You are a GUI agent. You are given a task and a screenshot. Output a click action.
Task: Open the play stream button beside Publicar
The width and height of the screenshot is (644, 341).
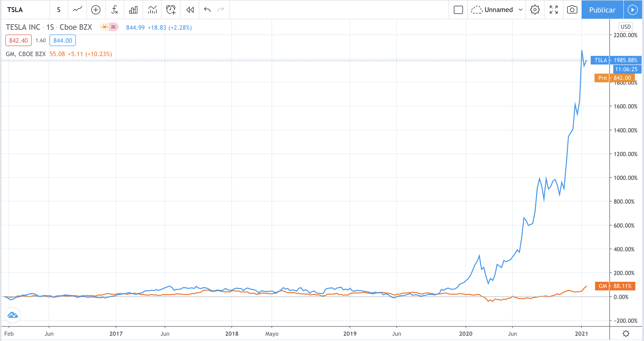click(632, 10)
